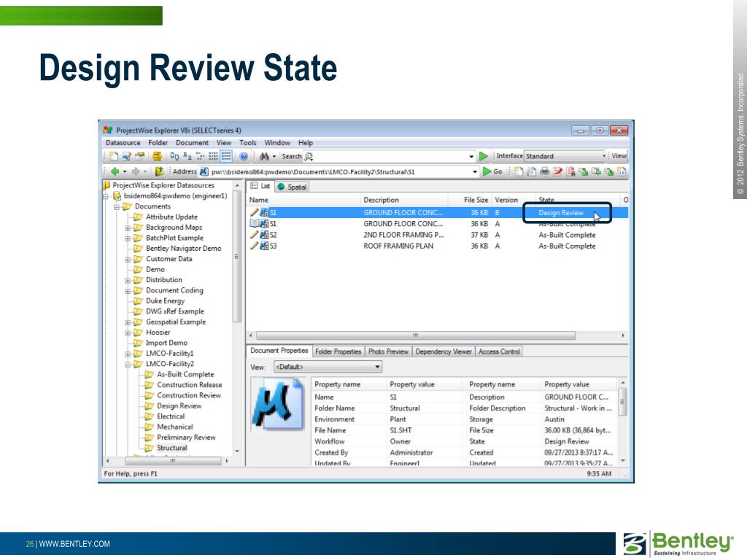Open the Address bar dropdown arrow
747x560 pixels.
click(x=474, y=171)
